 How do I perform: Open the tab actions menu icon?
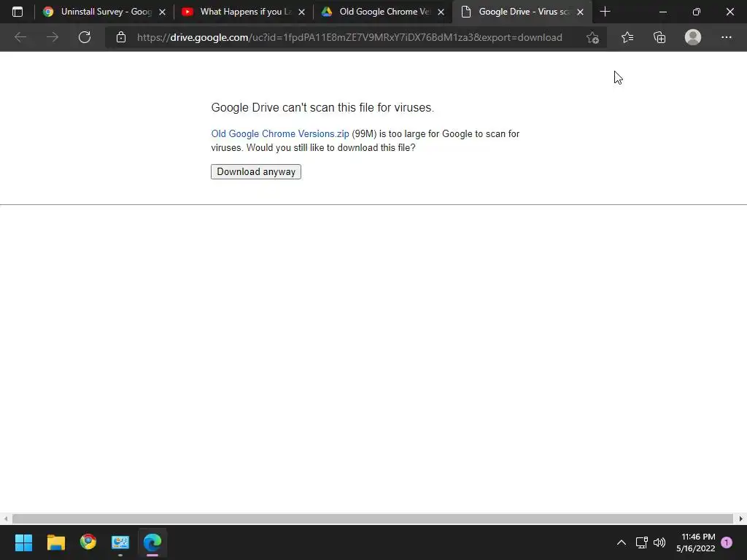tap(18, 12)
